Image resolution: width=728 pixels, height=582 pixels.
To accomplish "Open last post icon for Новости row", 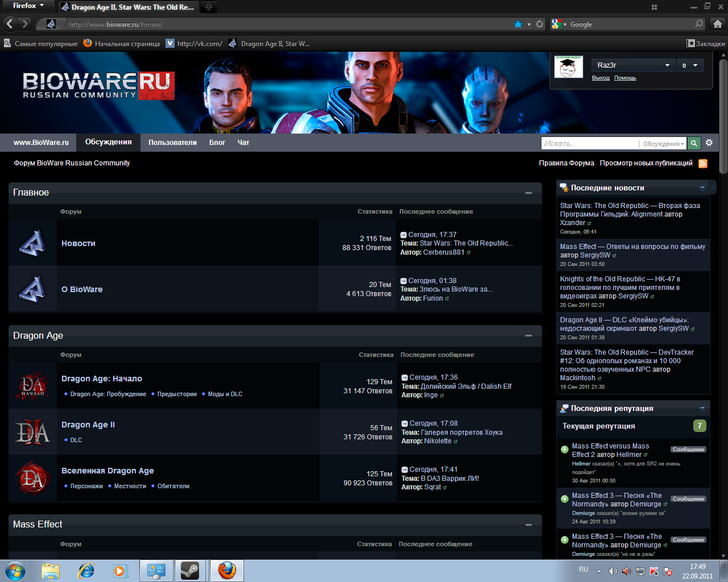I will click(403, 235).
